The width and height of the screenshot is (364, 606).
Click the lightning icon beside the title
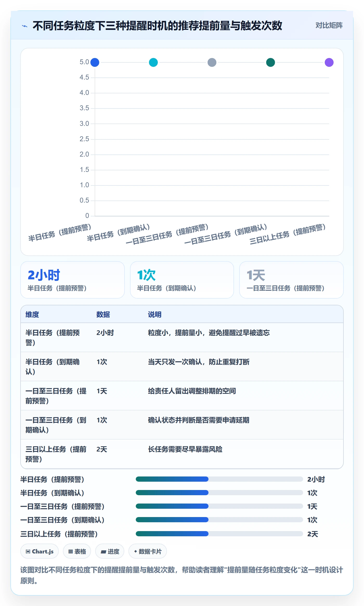pos(25,26)
